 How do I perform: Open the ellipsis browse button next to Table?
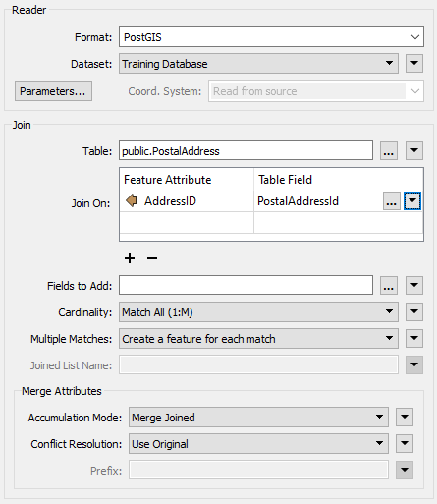coord(389,151)
